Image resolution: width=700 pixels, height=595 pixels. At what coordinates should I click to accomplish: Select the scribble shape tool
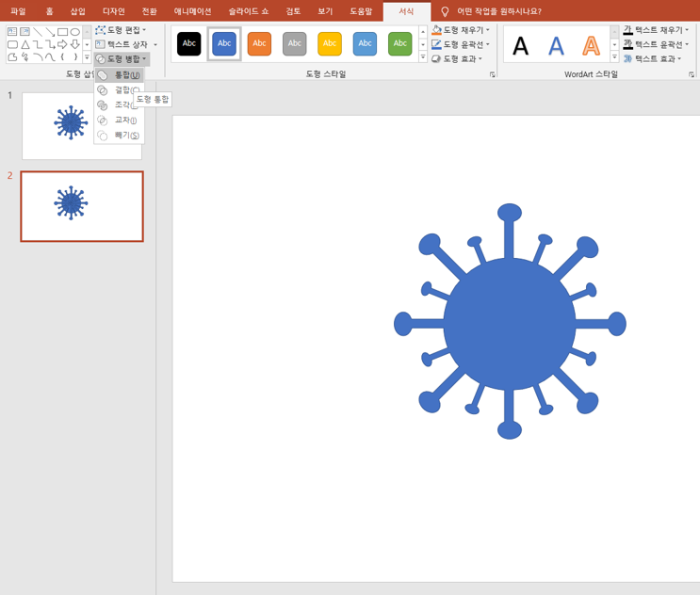point(25,56)
